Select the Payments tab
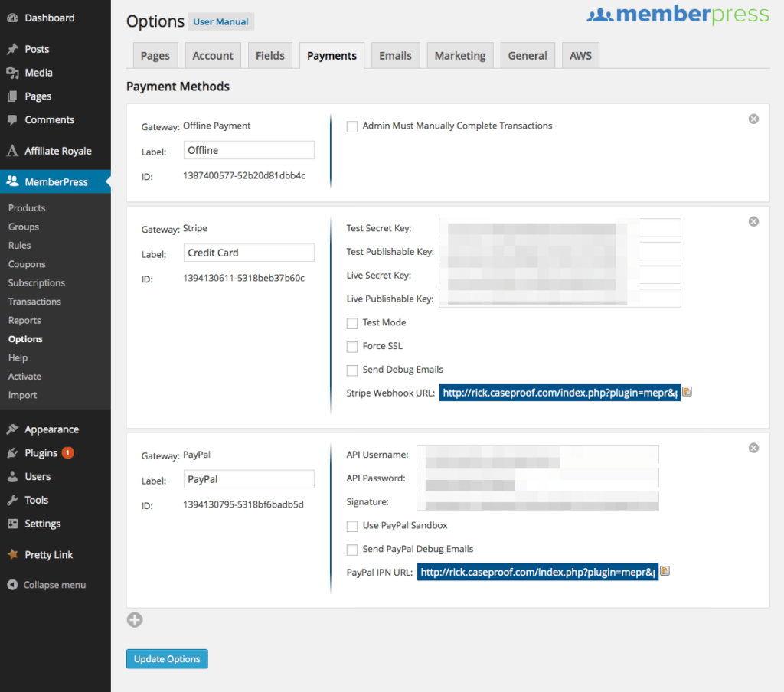This screenshot has width=784, height=692. pos(332,56)
